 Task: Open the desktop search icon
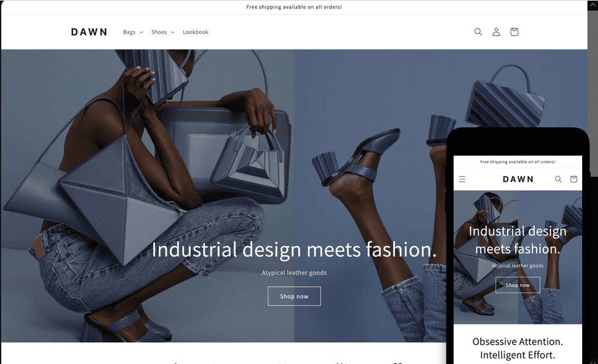tap(478, 32)
